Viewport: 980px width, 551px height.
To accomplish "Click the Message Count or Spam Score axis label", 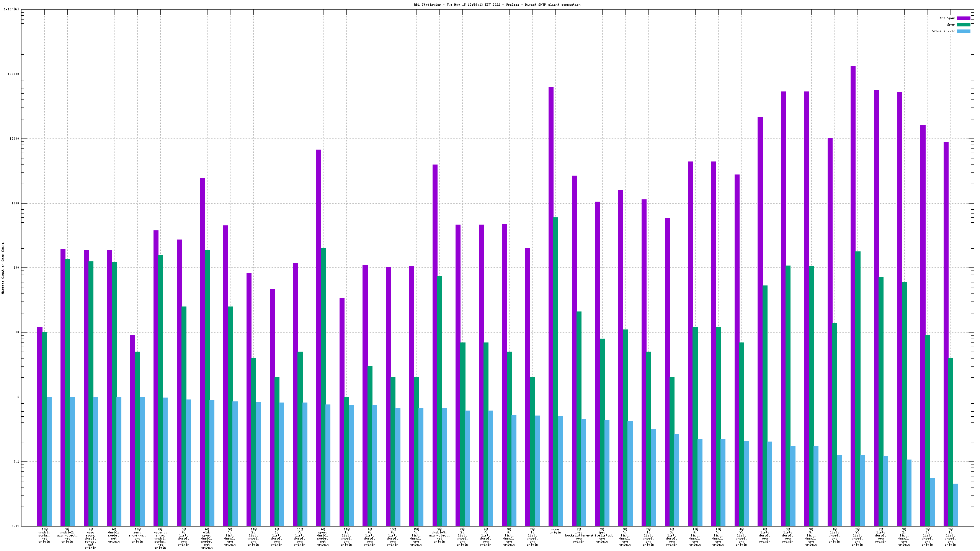I will (x=3, y=268).
